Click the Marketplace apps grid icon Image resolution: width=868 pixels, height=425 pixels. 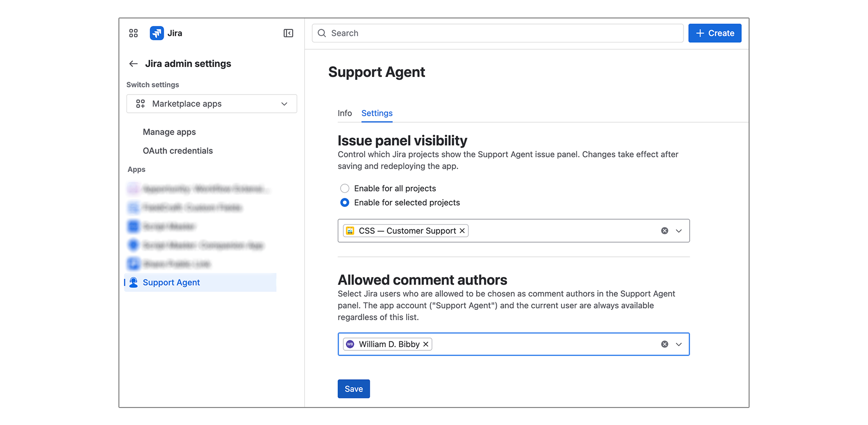click(141, 104)
